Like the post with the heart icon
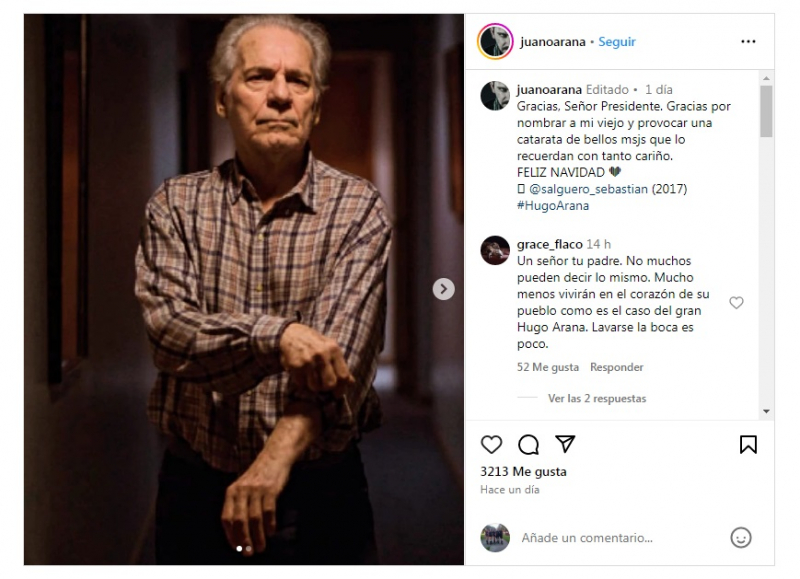This screenshot has width=800, height=579. pyautogui.click(x=491, y=444)
